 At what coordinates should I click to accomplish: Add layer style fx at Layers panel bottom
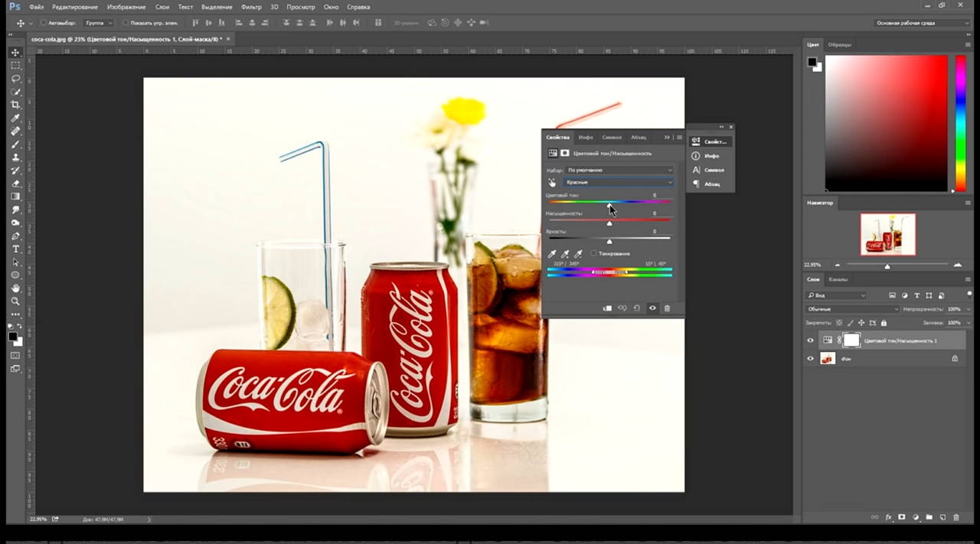click(889, 517)
